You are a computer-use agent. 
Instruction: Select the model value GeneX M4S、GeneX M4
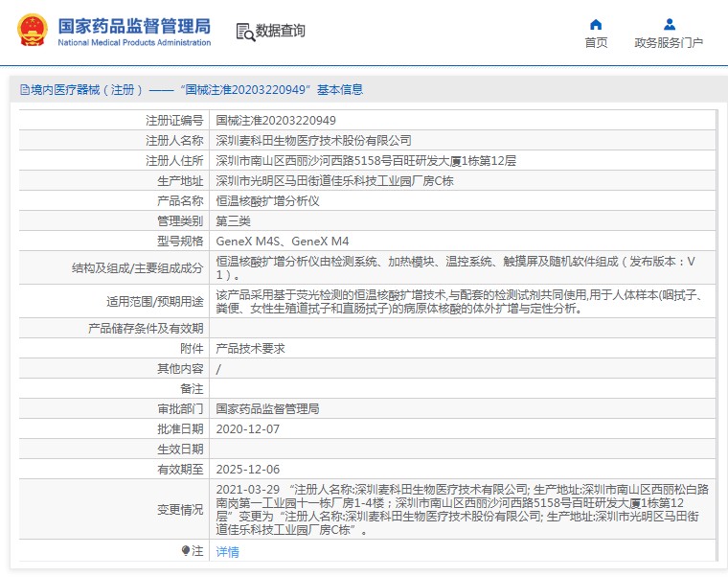tap(283, 241)
